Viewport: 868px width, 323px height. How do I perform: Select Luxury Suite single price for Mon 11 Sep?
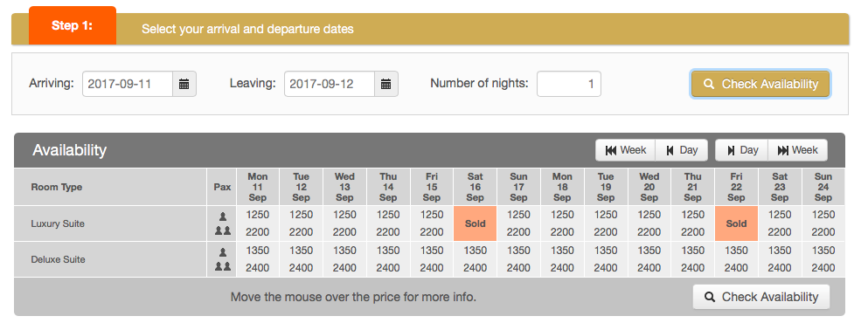(257, 215)
